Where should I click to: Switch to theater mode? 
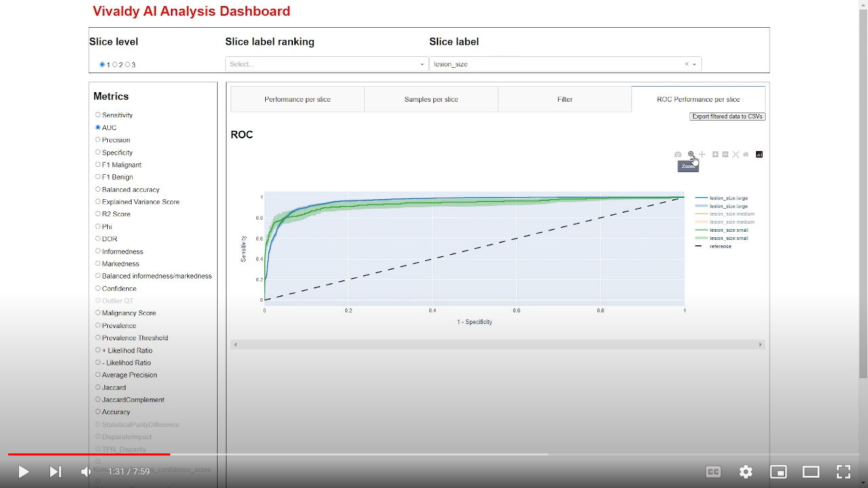coord(811,472)
